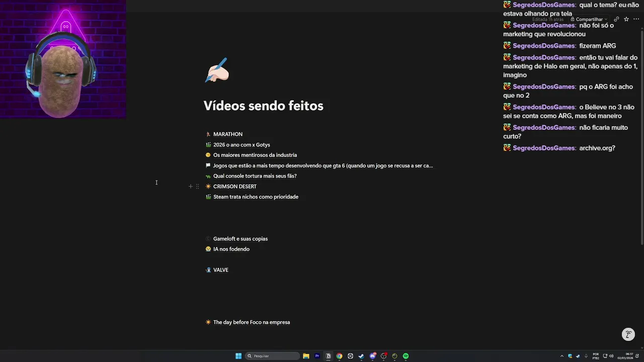The image size is (644, 362).
Task: Open Discord from taskbar
Action: point(372,356)
